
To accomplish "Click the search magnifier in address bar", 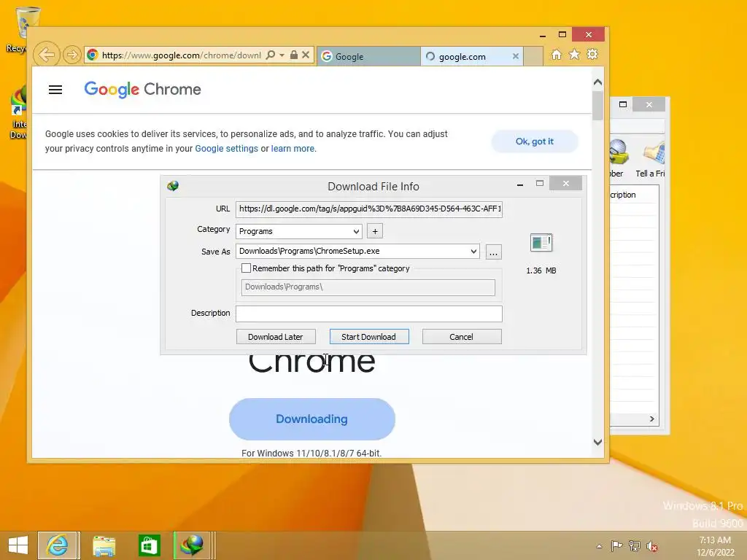I will coord(270,55).
